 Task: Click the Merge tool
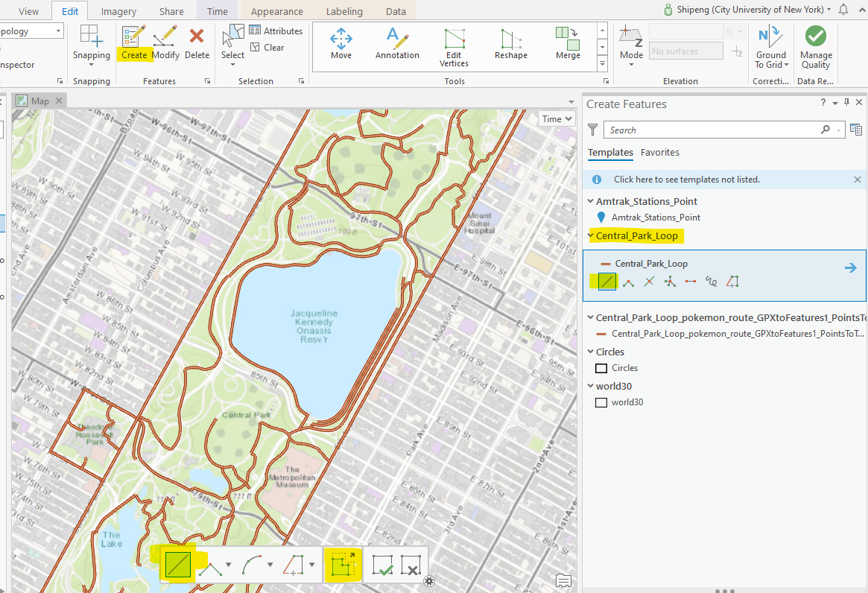(x=567, y=43)
